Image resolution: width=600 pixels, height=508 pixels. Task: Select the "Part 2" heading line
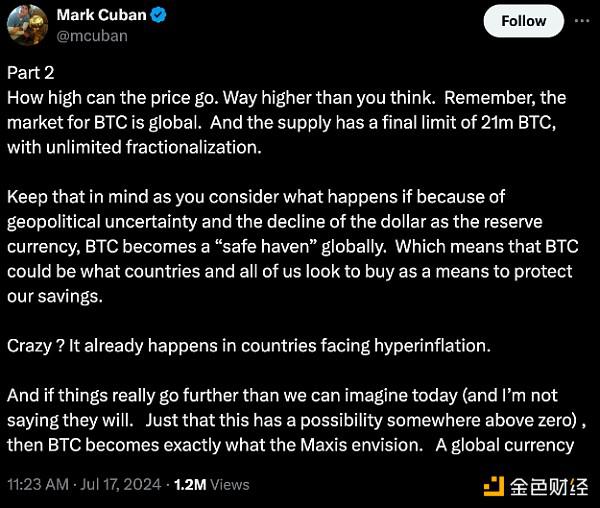[31, 73]
